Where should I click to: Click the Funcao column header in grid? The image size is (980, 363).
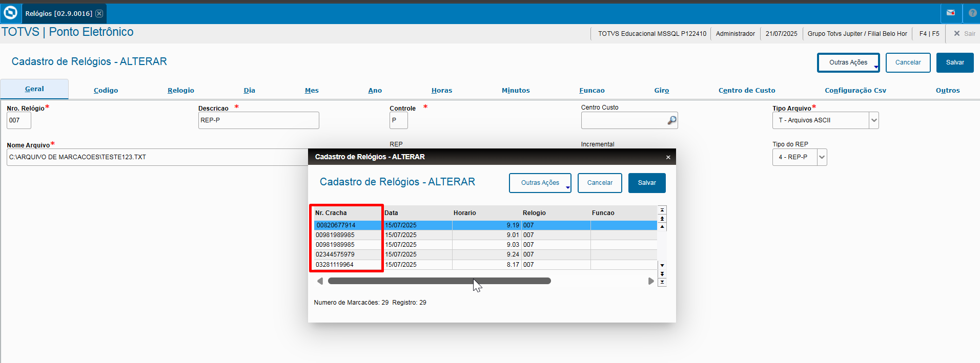tap(624, 213)
